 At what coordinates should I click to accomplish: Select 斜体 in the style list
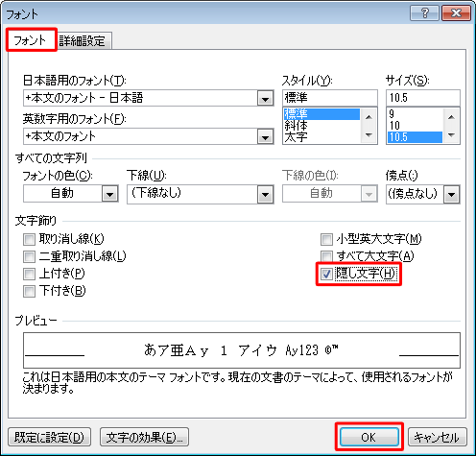(321, 126)
